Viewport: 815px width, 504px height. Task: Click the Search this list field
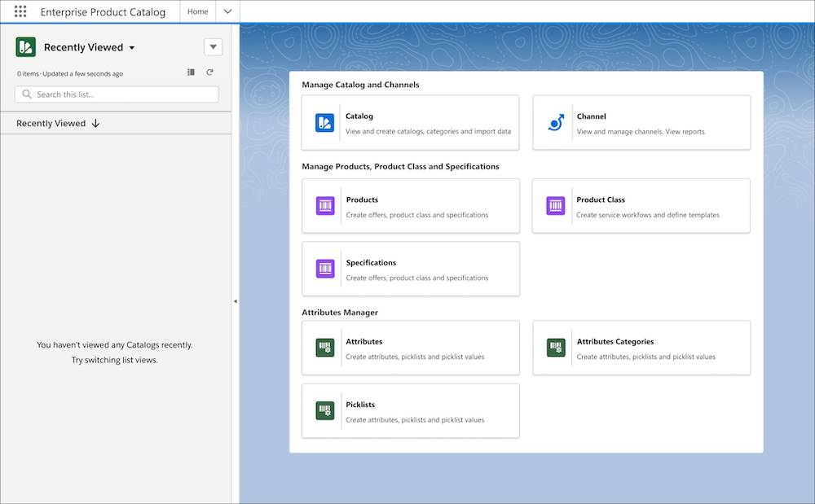click(117, 94)
